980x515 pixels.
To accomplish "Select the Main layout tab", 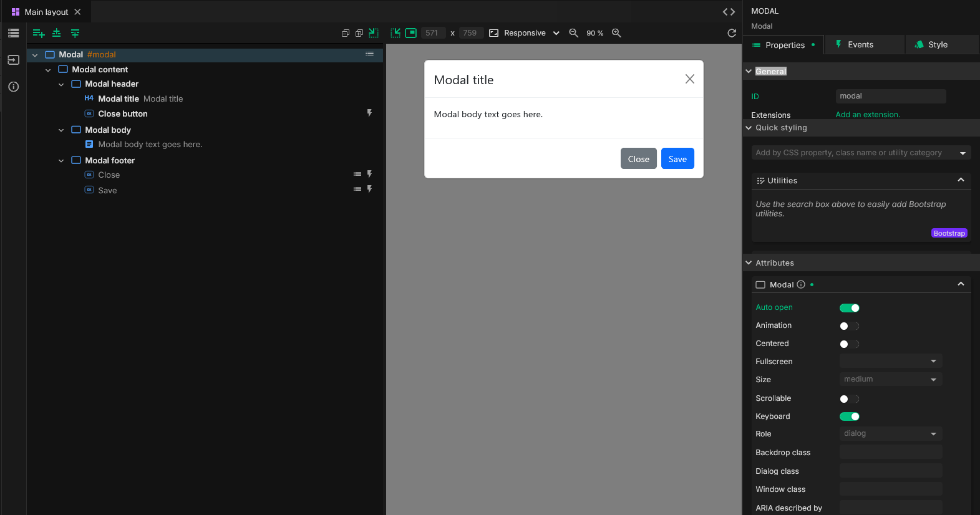I will click(46, 12).
